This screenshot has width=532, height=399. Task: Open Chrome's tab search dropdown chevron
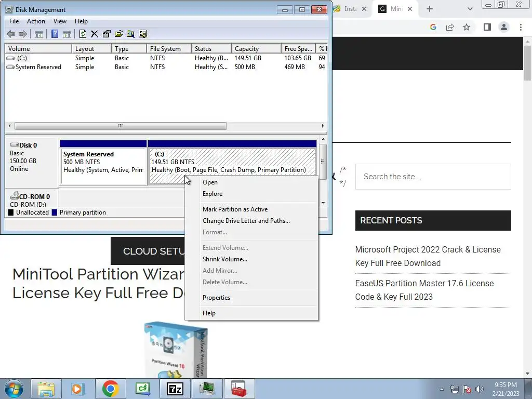coord(470,9)
